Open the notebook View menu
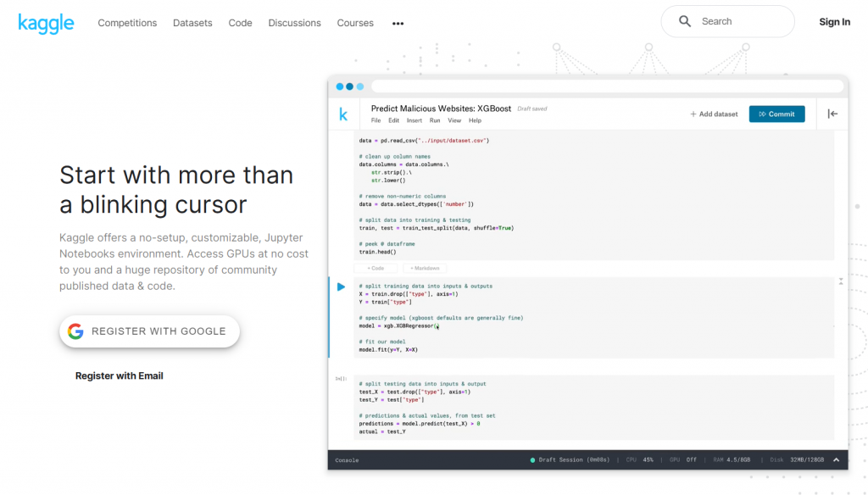 tap(454, 120)
